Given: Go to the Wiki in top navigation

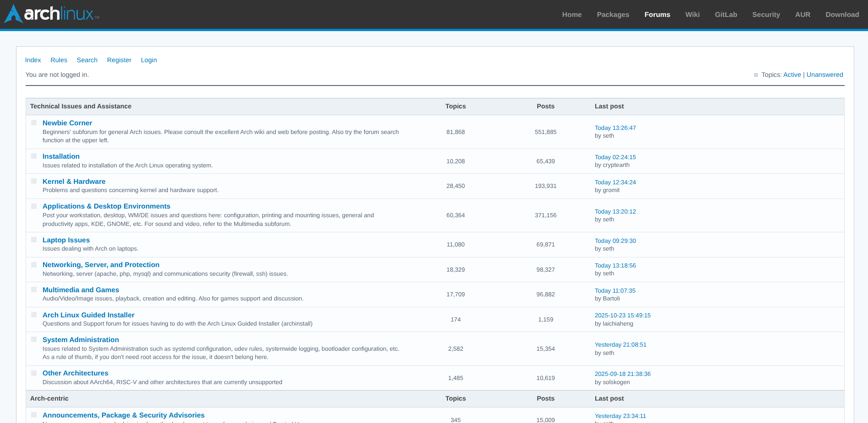Looking at the screenshot, I should 692,15.
